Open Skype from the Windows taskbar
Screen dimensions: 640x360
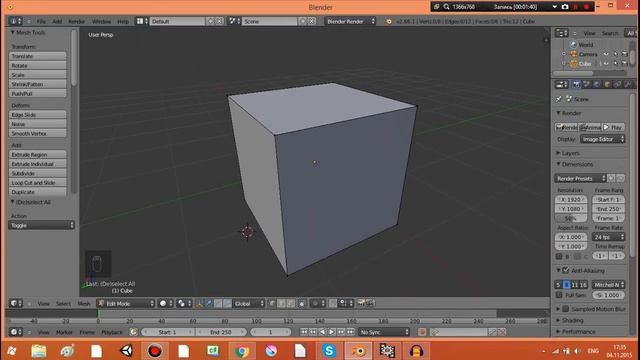[x=329, y=351]
